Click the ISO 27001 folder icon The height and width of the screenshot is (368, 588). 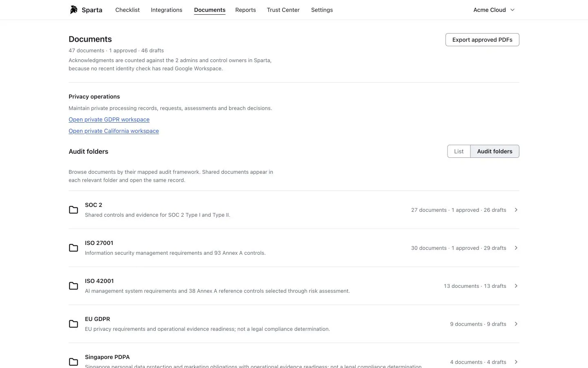click(x=73, y=248)
